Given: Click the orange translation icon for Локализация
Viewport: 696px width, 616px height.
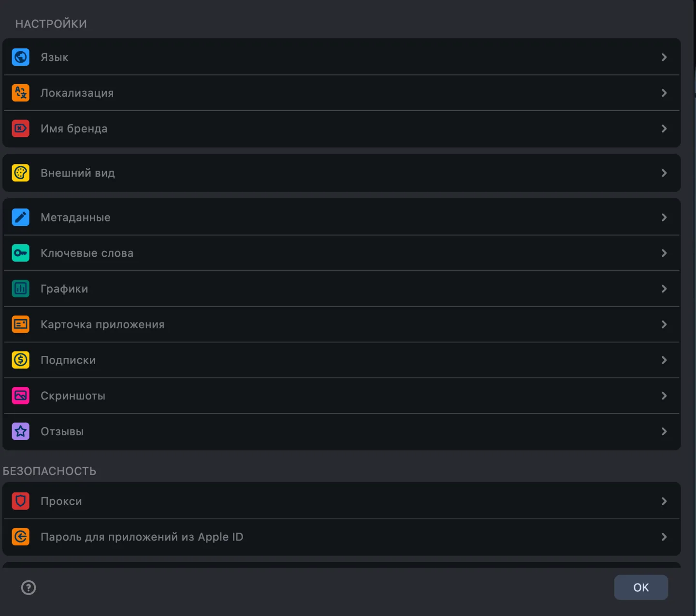Looking at the screenshot, I should click(x=20, y=93).
